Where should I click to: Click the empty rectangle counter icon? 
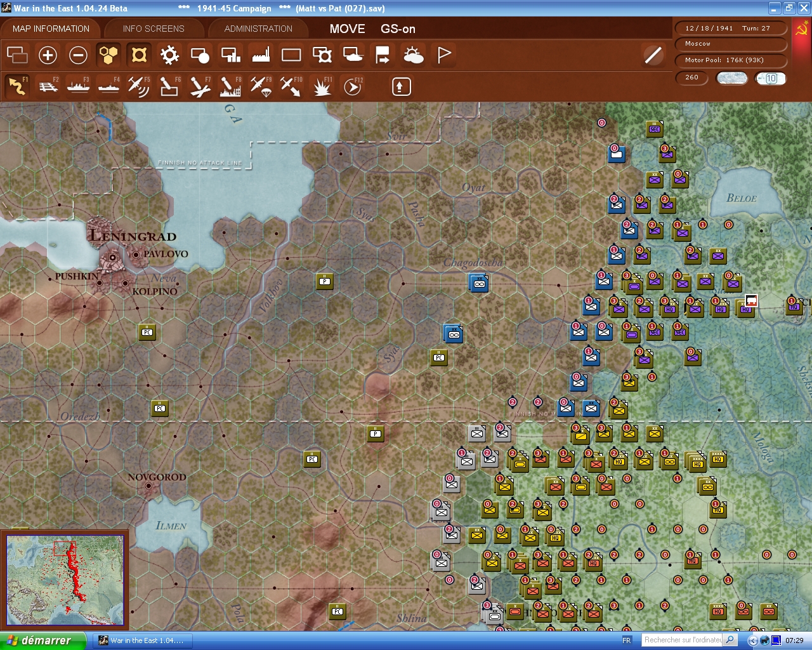[291, 55]
